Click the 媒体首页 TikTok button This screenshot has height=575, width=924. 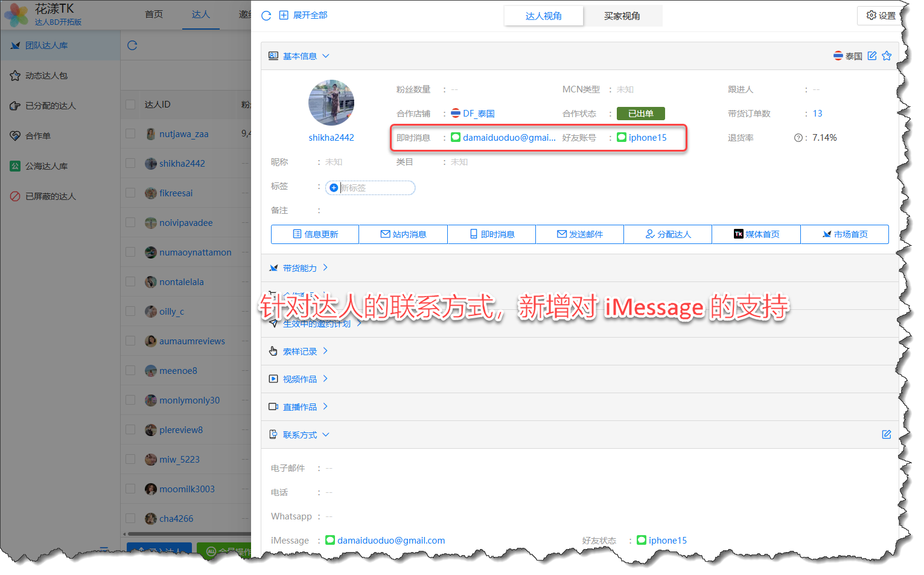[756, 234]
